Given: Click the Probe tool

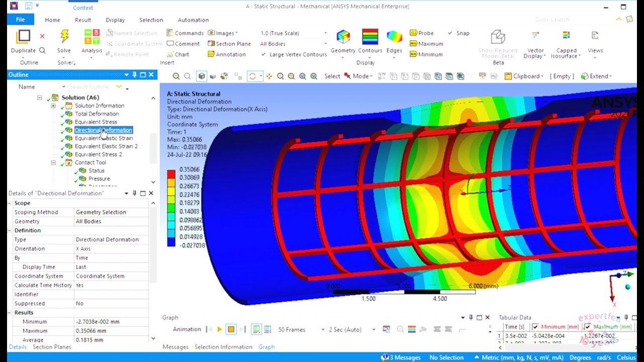Looking at the screenshot, I should (422, 33).
